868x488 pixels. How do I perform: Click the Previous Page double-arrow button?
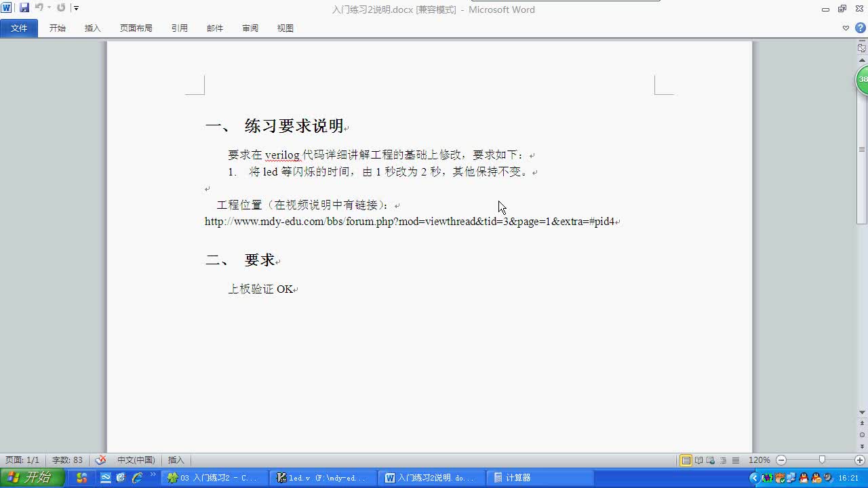pos(862,424)
